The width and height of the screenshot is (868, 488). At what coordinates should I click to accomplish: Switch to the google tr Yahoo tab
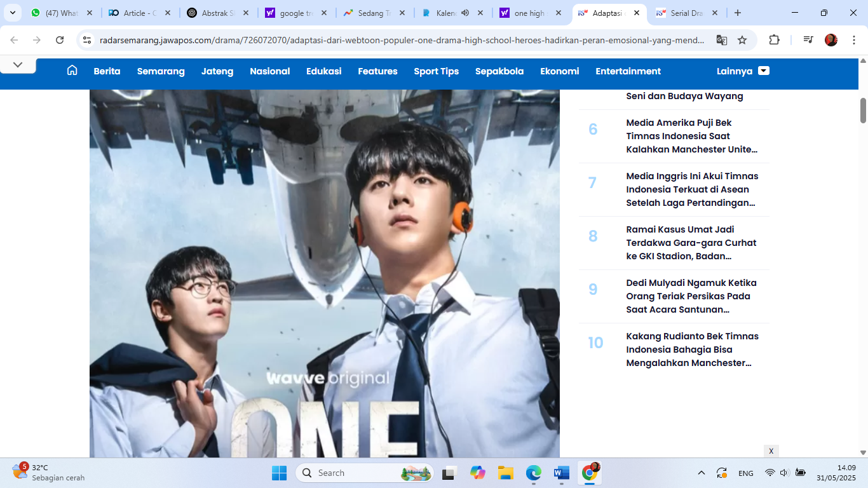(x=296, y=13)
